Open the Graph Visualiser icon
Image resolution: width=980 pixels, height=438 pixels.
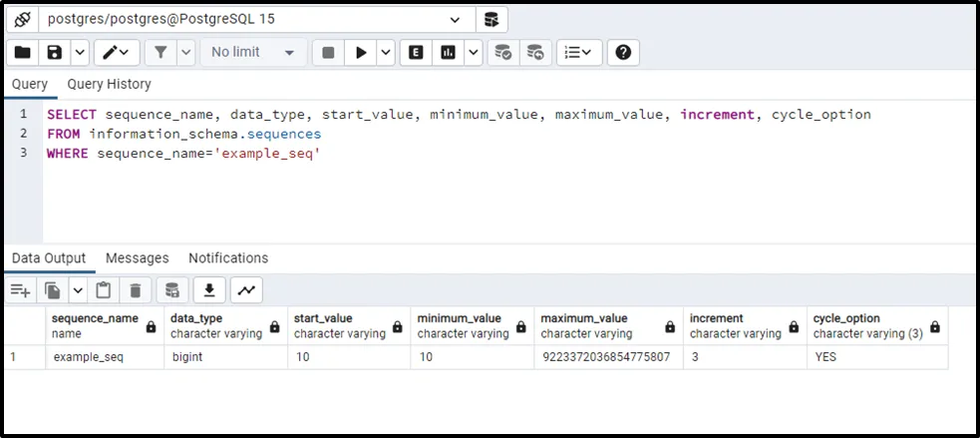(246, 290)
